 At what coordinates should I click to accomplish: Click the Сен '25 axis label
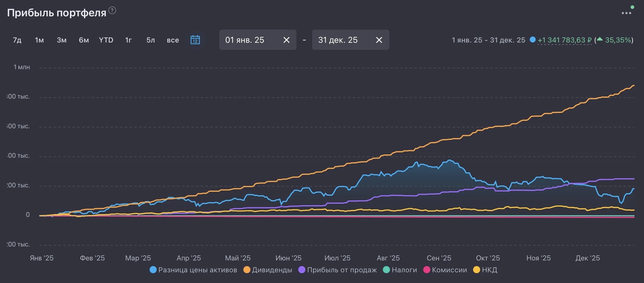(x=439, y=258)
